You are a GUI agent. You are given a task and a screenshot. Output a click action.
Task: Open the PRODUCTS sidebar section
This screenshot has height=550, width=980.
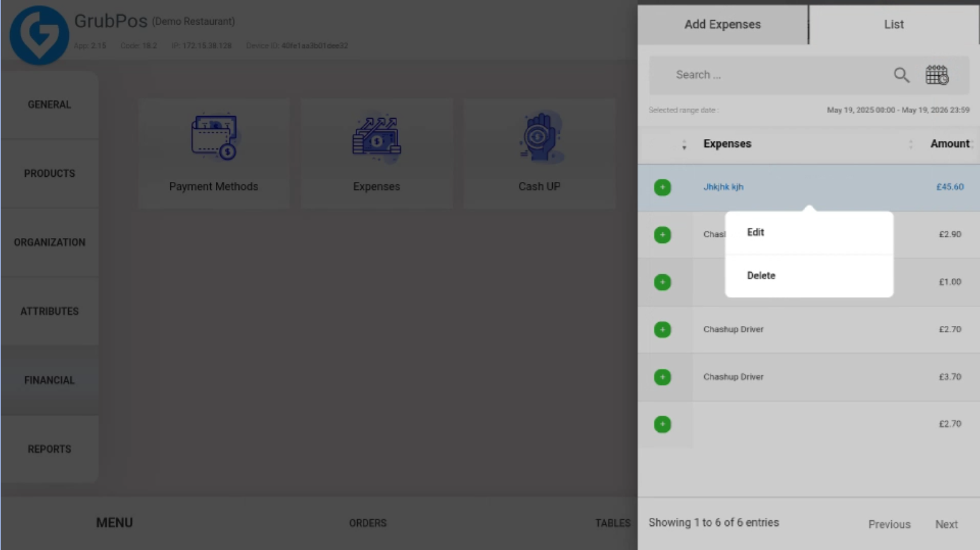[49, 174]
